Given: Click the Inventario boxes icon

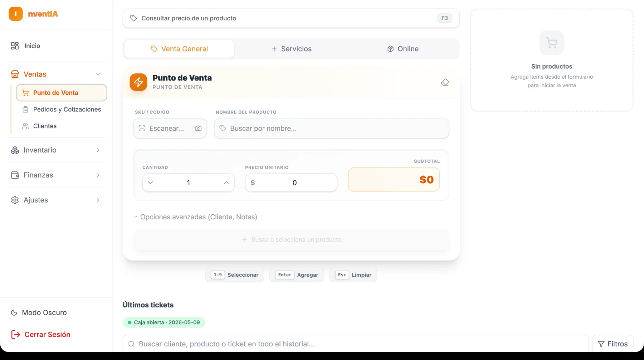Looking at the screenshot, I should pyautogui.click(x=15, y=150).
